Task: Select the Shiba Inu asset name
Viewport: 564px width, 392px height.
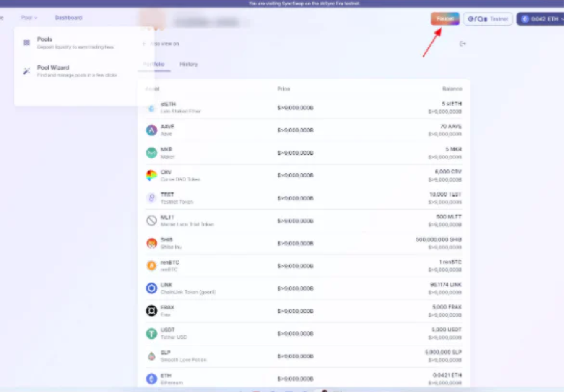Action: tap(171, 247)
